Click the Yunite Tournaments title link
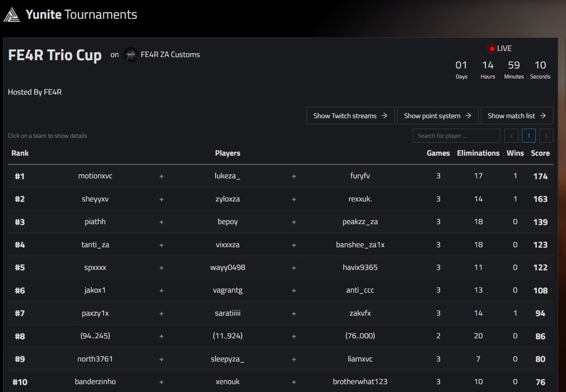566x392 pixels. coord(82,15)
